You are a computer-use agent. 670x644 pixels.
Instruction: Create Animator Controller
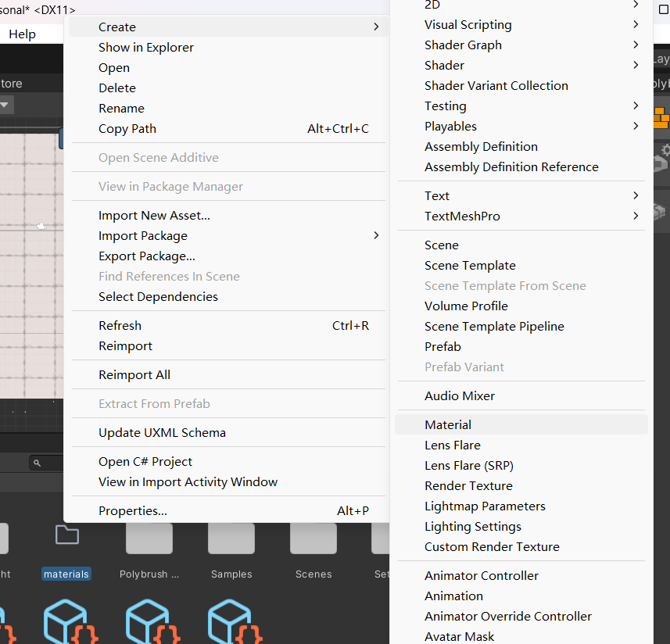point(521,576)
